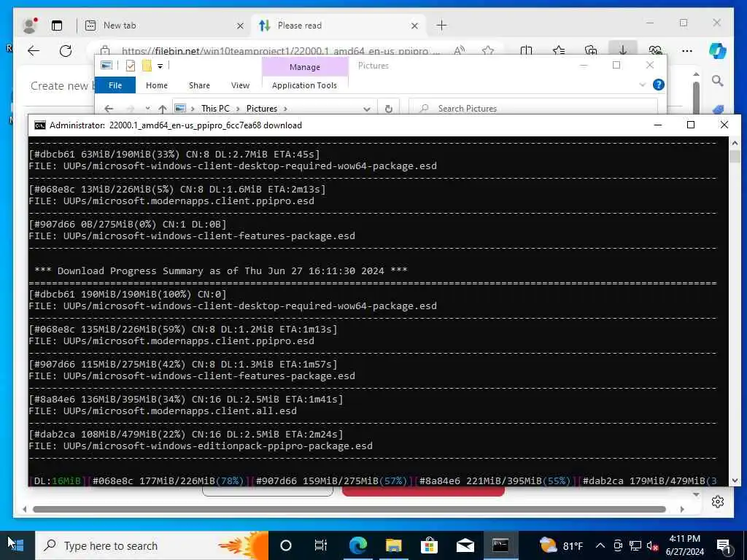Click taskbar search box
The image size is (747, 560).
(152, 545)
